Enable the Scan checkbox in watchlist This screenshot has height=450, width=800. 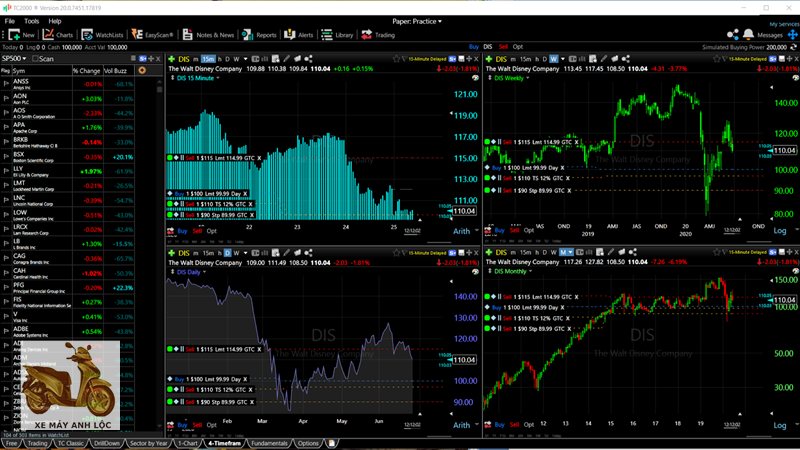pos(35,59)
